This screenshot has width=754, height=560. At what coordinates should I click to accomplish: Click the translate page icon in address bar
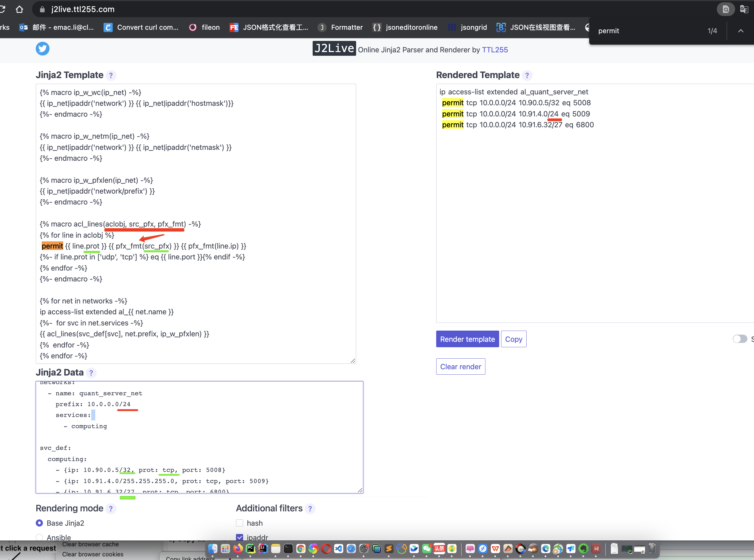click(744, 9)
